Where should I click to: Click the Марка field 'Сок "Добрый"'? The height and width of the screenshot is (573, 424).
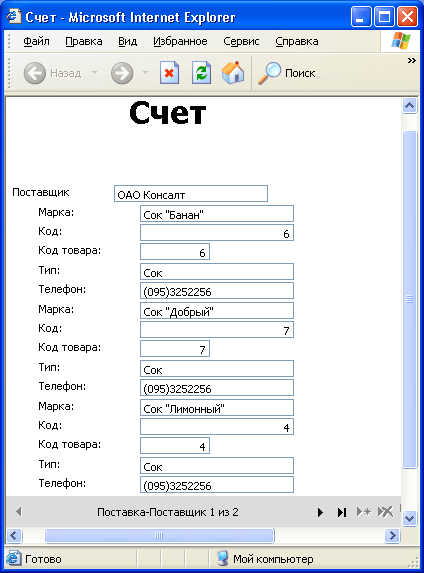[x=217, y=311]
